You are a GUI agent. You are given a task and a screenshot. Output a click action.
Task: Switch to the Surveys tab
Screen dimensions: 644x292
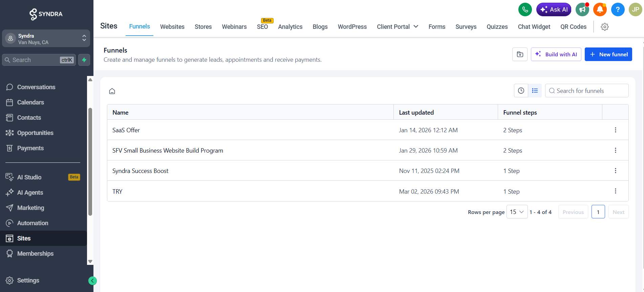466,27
